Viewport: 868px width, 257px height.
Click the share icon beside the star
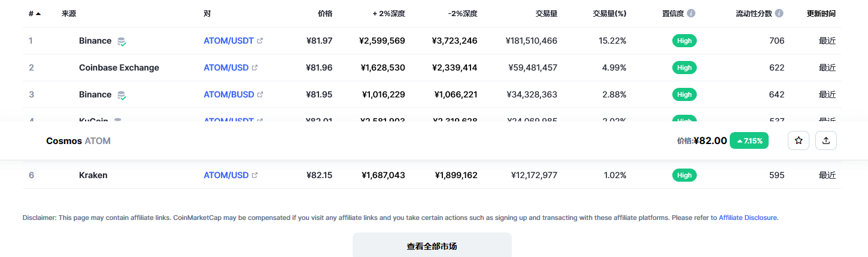coord(826,140)
